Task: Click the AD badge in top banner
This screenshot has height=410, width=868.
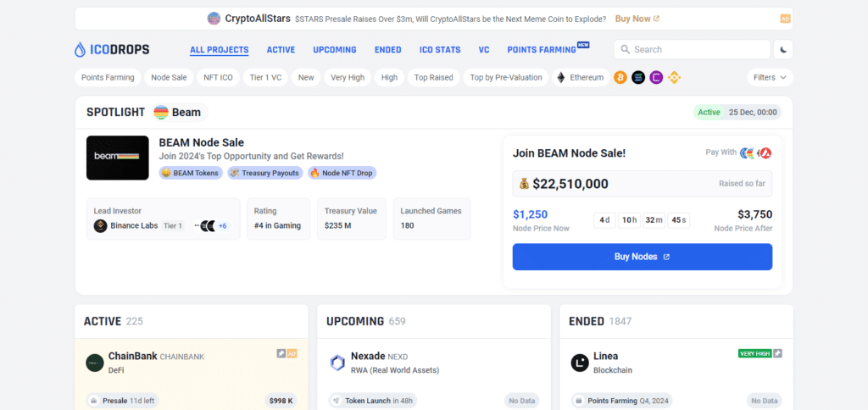Action: [785, 19]
